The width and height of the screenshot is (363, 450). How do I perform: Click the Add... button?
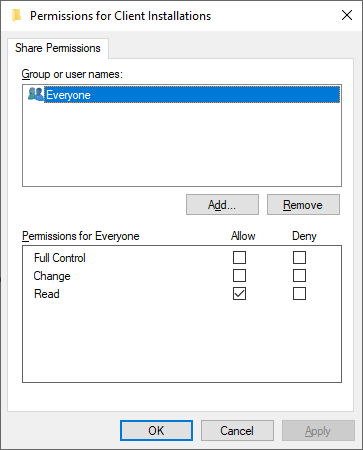tap(222, 205)
